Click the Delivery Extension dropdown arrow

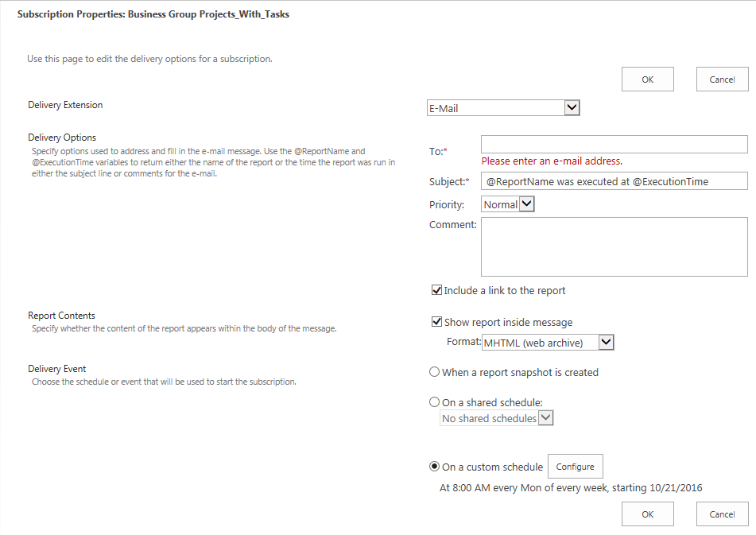(x=572, y=107)
